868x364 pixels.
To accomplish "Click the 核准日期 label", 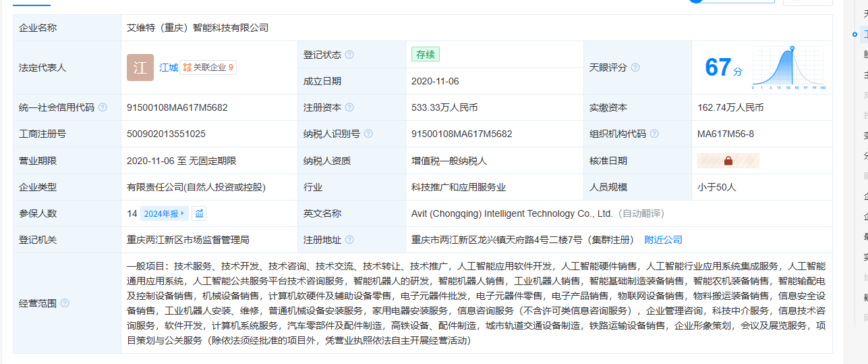I will 608,161.
